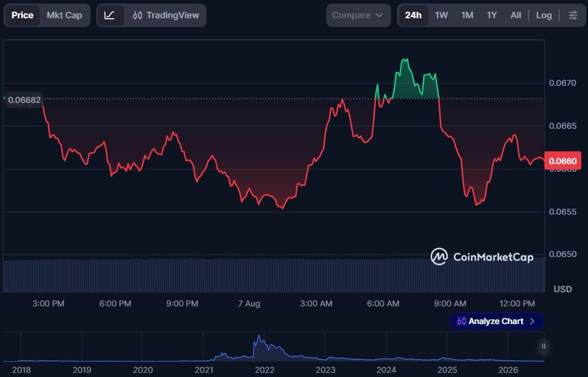Click the 0.0665 axis value
The image size is (588, 377).
[x=563, y=126]
